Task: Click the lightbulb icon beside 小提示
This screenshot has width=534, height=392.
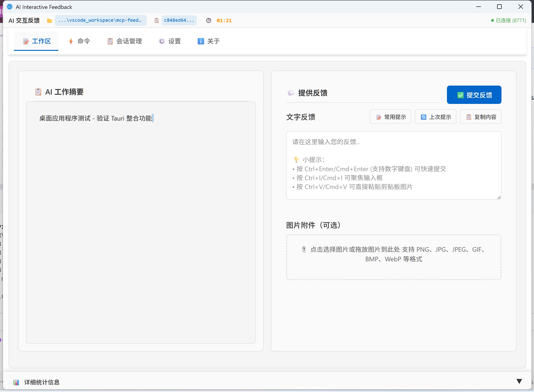Action: point(296,160)
